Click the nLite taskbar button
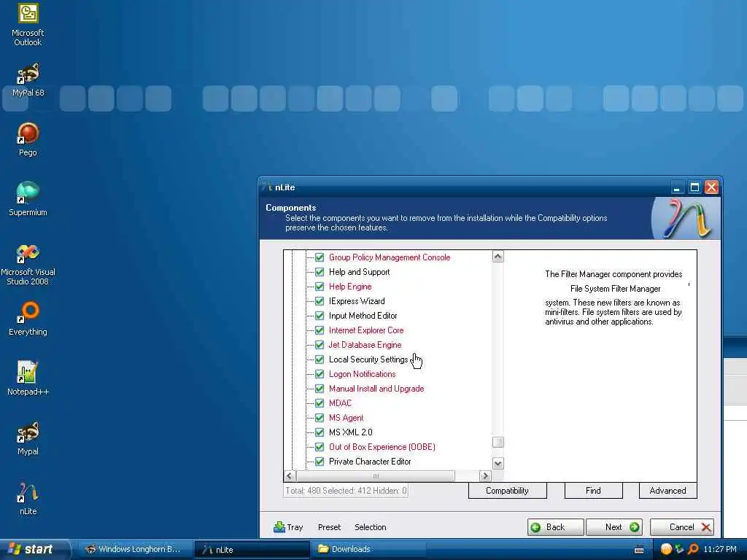Screen dimensions: 747x560 coord(252,550)
